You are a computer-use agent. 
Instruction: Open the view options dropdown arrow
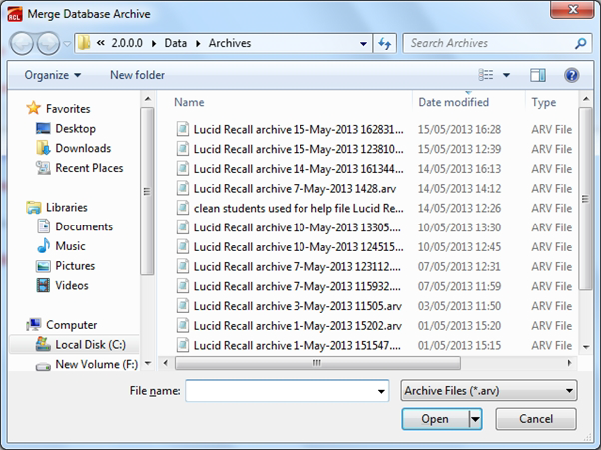506,75
